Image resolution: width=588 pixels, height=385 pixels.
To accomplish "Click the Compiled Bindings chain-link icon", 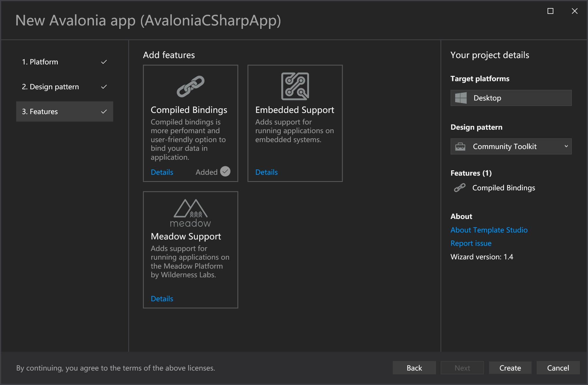I will tap(191, 86).
